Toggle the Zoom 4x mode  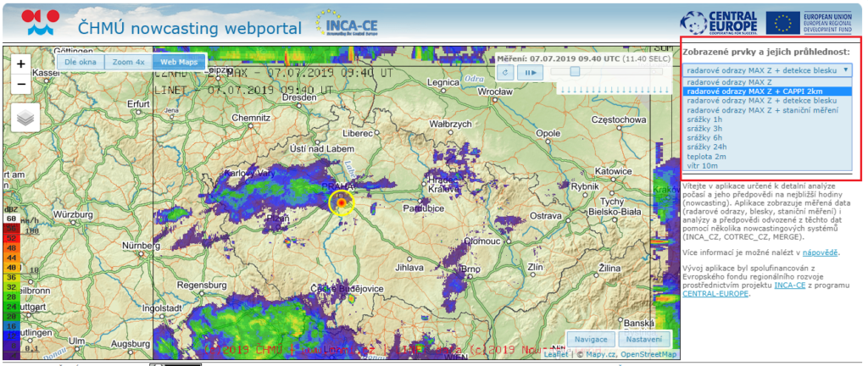click(x=129, y=62)
